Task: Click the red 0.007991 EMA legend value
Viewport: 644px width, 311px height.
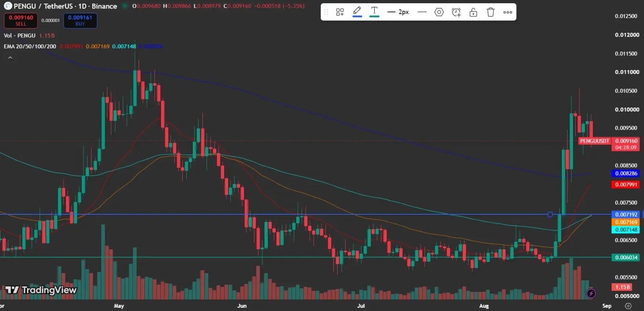Action: tap(71, 46)
